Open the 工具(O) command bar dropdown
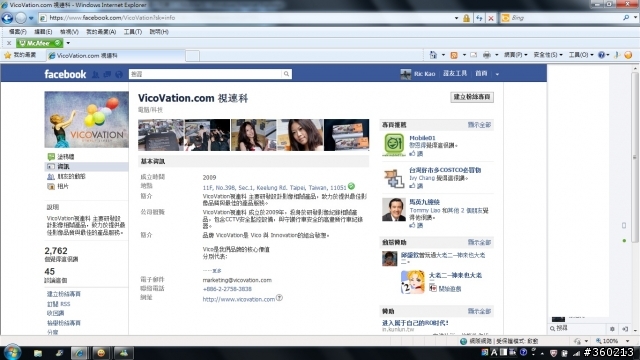This screenshot has height=360, width=640. point(581,55)
